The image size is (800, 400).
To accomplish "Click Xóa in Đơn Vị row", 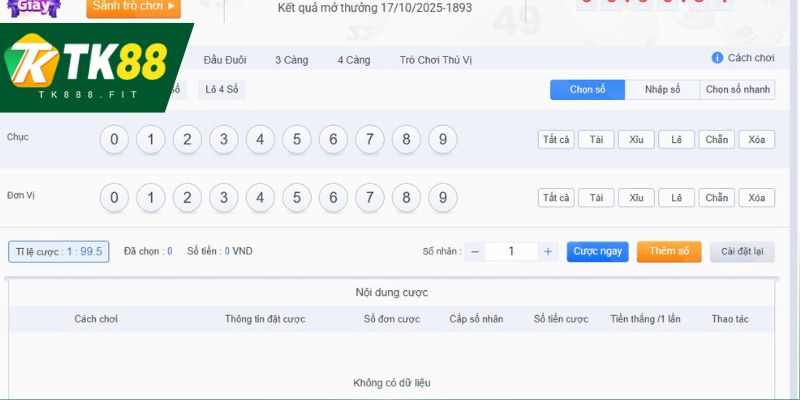I will click(x=756, y=198).
